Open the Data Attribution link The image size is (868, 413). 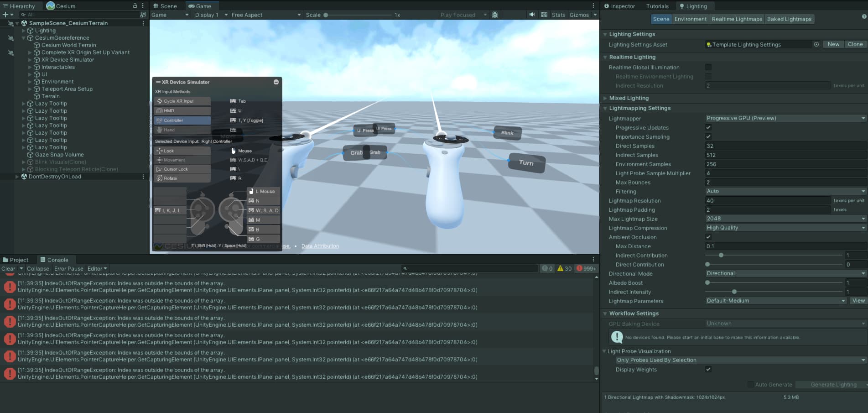click(x=320, y=246)
